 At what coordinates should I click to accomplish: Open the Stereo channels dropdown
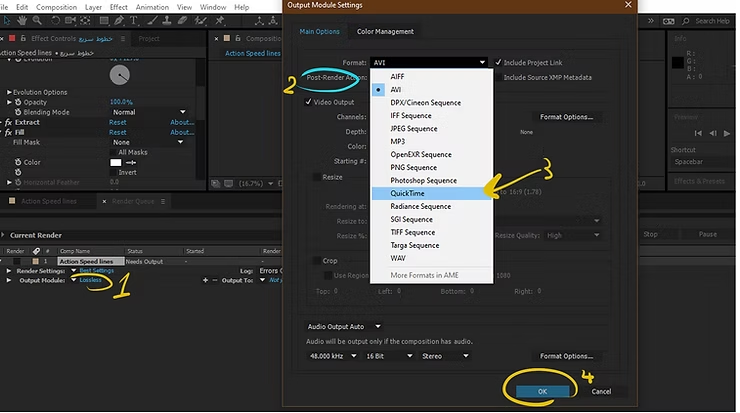point(445,356)
